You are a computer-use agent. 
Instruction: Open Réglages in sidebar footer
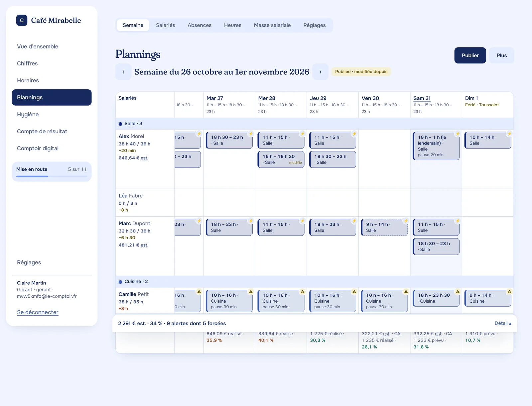click(52, 262)
